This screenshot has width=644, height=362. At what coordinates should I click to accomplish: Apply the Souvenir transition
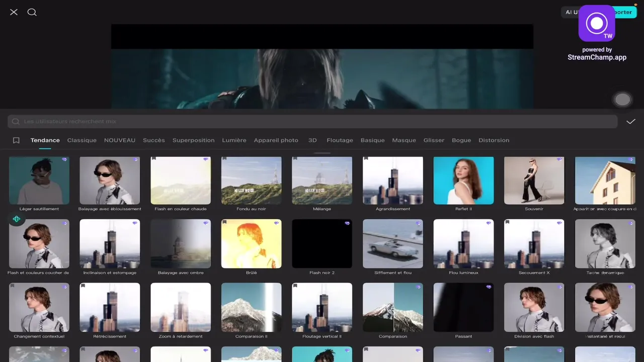click(534, 180)
